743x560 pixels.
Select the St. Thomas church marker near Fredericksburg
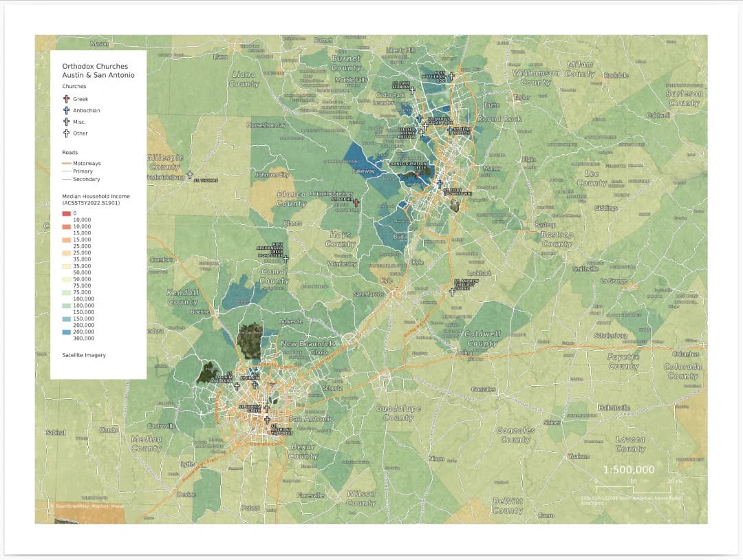190,175
